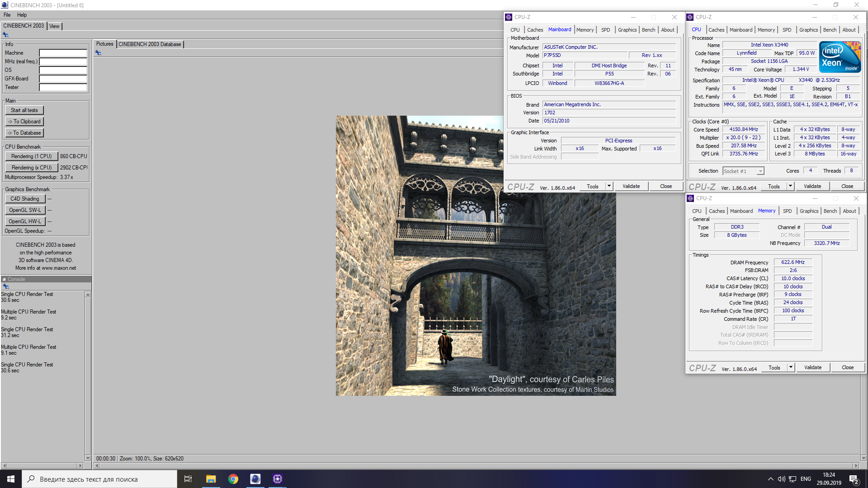Click the Machine input field

(63, 53)
